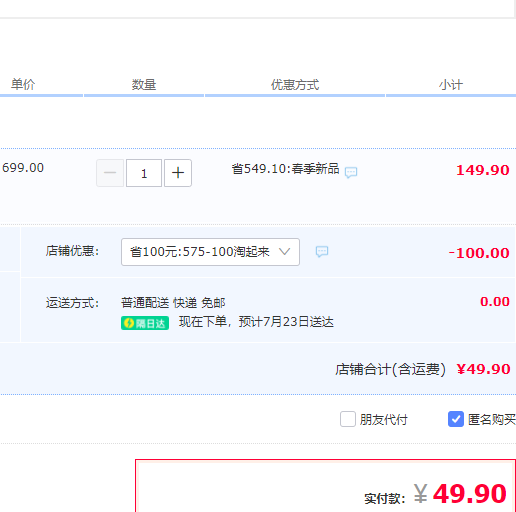Screen dimensions: 516x512
Task: Click the 小计 column header
Action: coord(451,85)
